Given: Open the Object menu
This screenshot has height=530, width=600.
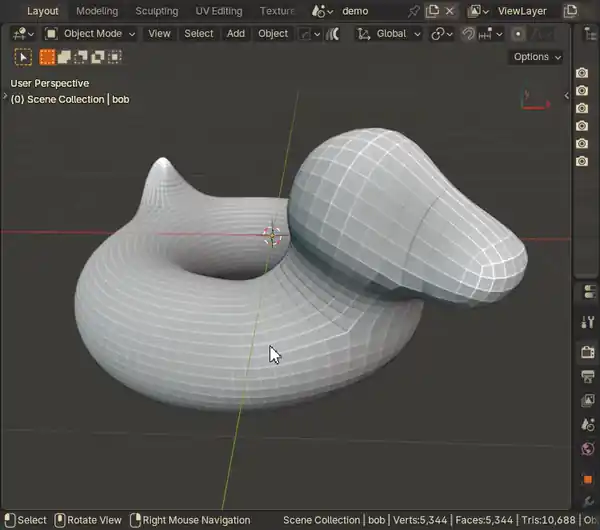Looking at the screenshot, I should tap(273, 34).
